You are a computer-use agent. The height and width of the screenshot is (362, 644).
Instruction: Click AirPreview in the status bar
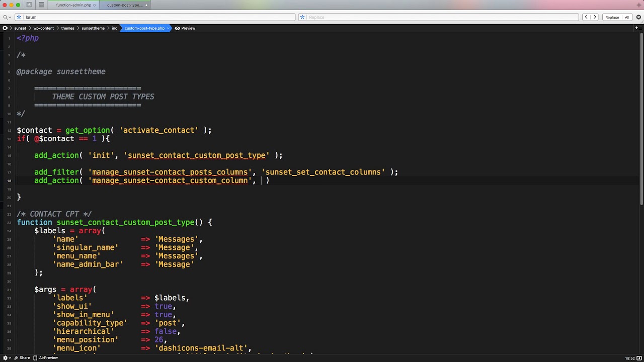click(x=46, y=358)
